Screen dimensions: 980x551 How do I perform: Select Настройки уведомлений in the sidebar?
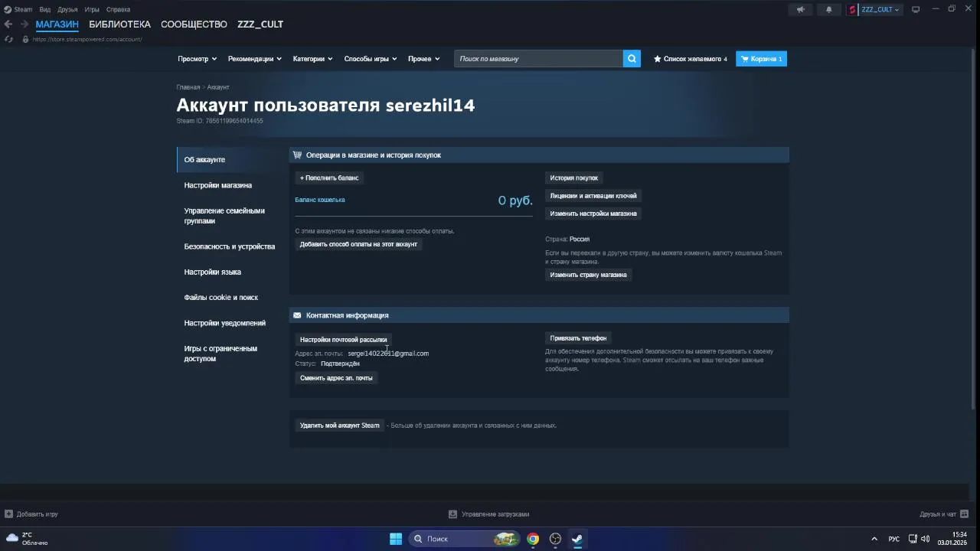point(227,323)
